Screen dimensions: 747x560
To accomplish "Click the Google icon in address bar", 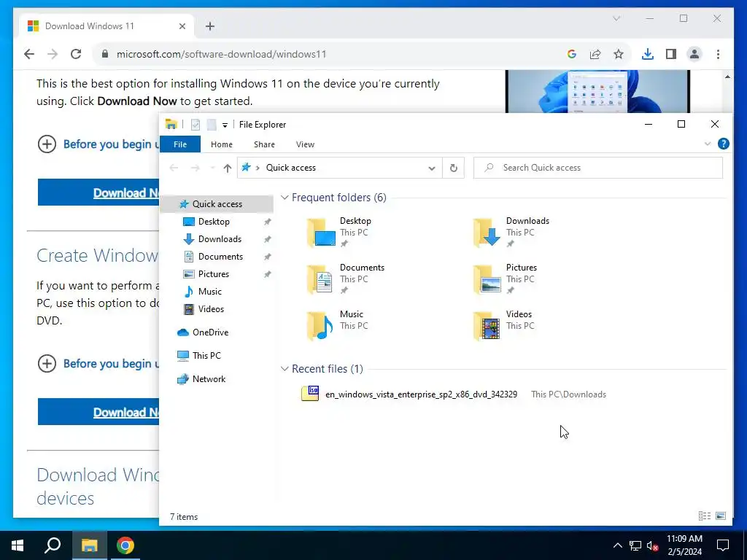I will (572, 54).
